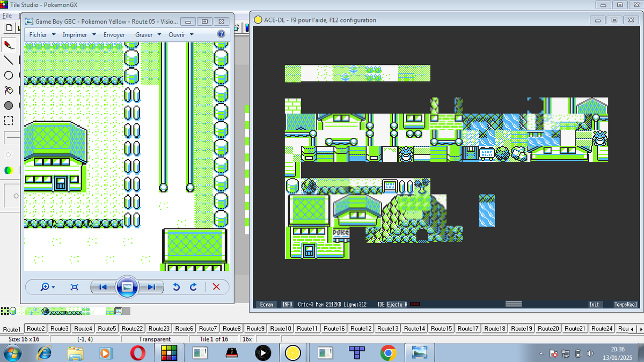This screenshot has width=644, height=362.
Task: Rotate the Route 05 image counterclockwise
Action: pos(175,287)
